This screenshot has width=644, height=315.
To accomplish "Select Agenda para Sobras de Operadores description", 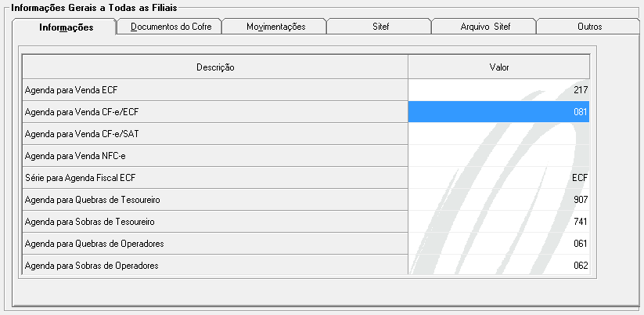I will coord(215,266).
